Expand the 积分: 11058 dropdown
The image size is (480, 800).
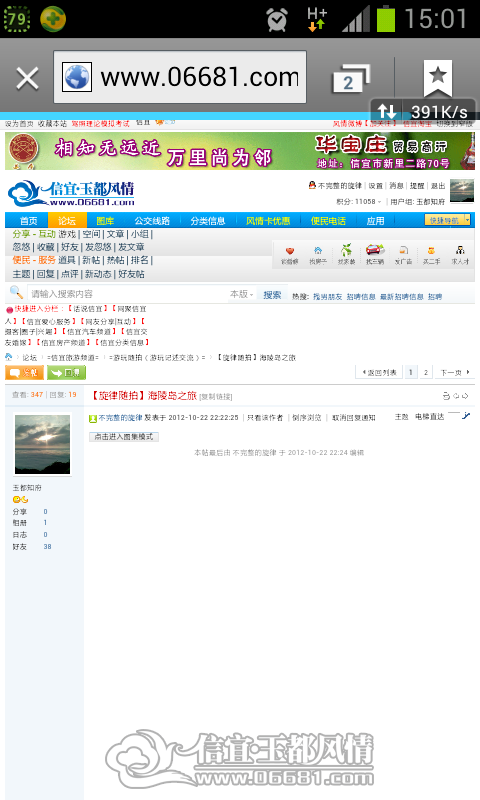359,202
